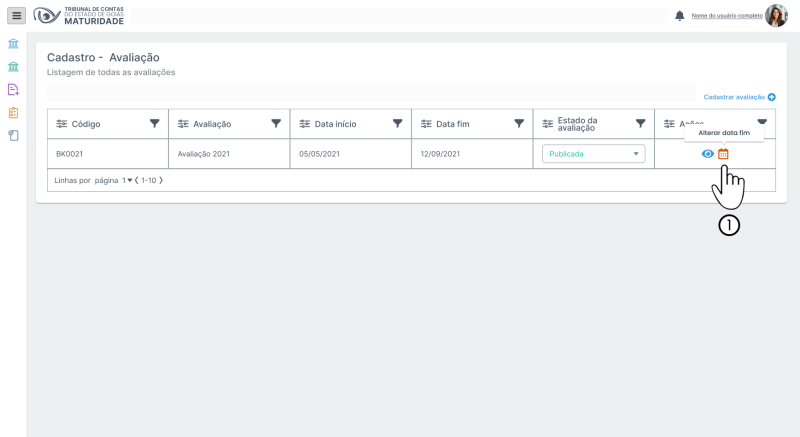The height and width of the screenshot is (437, 800).
Task: Click the green institution icon in sidebar
Action: click(13, 67)
